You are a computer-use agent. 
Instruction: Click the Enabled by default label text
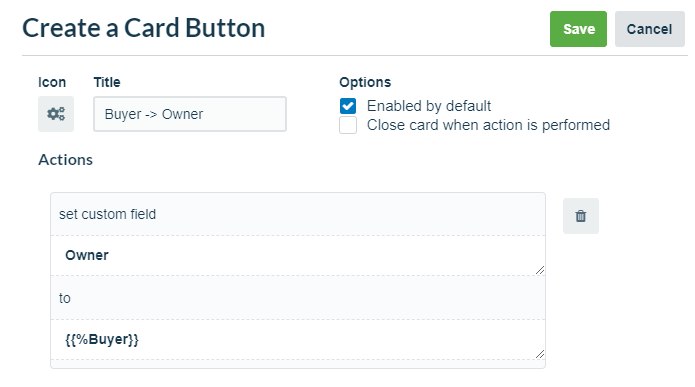click(429, 106)
